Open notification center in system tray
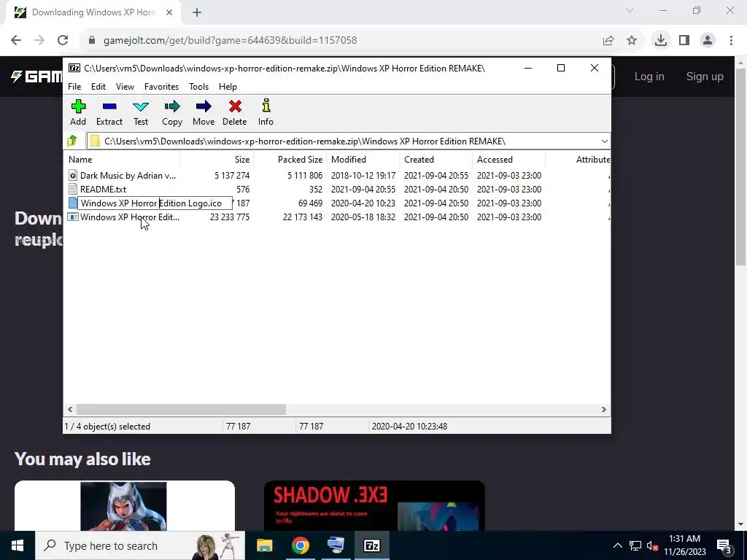The image size is (747, 560). pos(724,545)
